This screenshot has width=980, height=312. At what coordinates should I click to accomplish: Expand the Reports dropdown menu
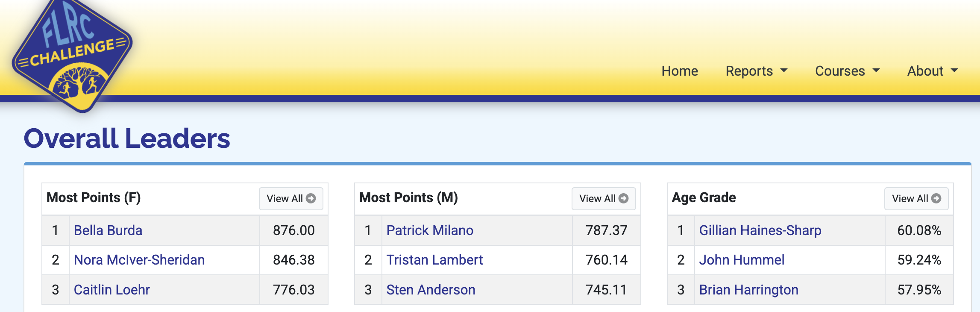(x=756, y=71)
